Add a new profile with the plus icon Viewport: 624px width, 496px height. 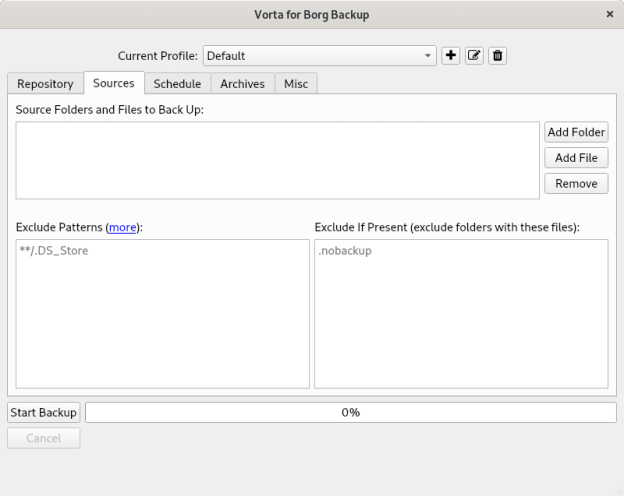451,56
